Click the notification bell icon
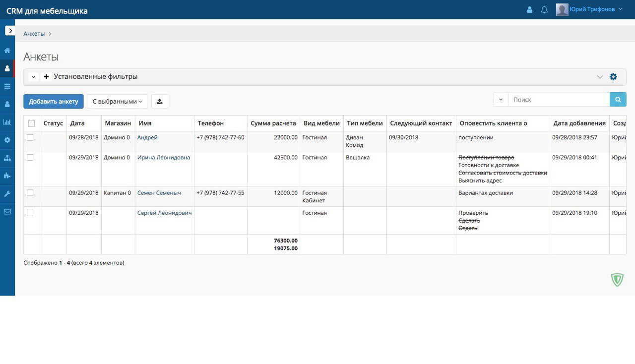Screen dimensions: 635x364 [x=544, y=9]
